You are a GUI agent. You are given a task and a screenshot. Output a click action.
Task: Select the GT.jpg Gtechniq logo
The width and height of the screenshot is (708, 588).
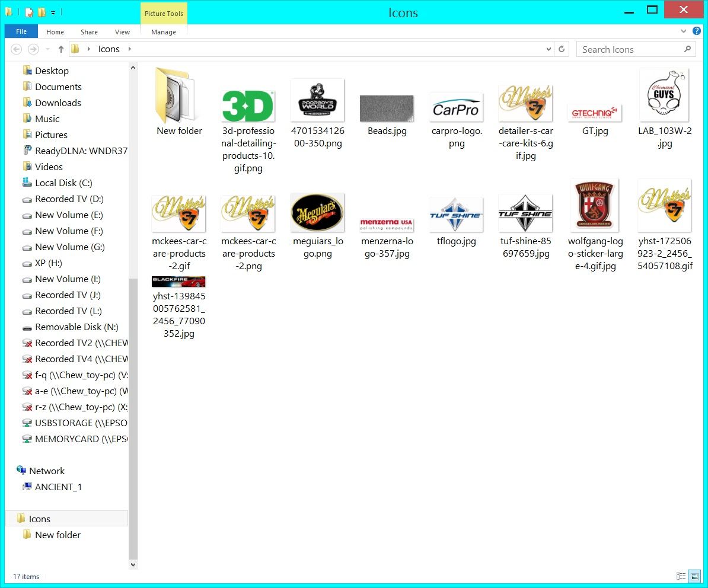pyautogui.click(x=595, y=120)
